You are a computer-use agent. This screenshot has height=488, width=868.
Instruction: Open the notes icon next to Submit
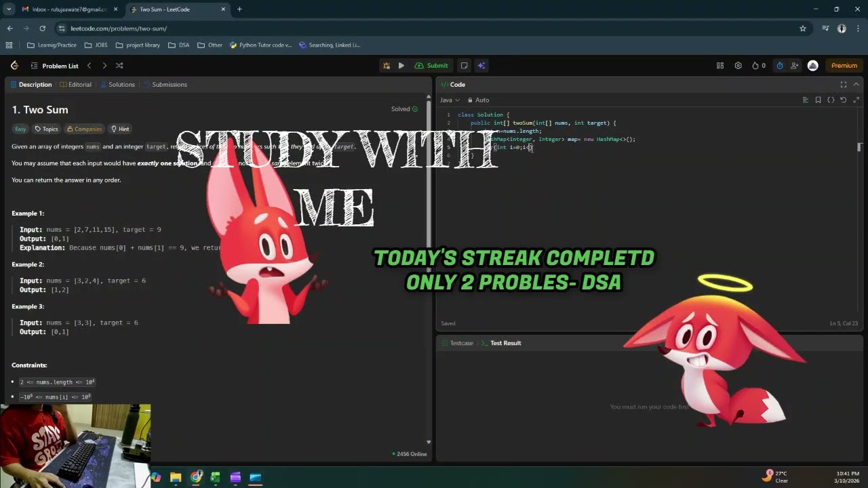coord(464,66)
